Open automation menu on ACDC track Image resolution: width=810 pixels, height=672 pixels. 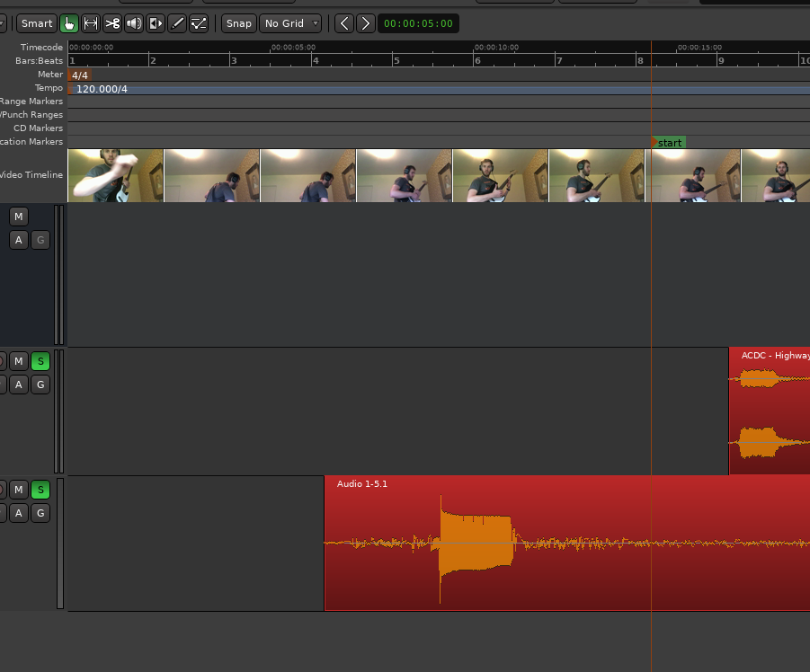(x=19, y=385)
